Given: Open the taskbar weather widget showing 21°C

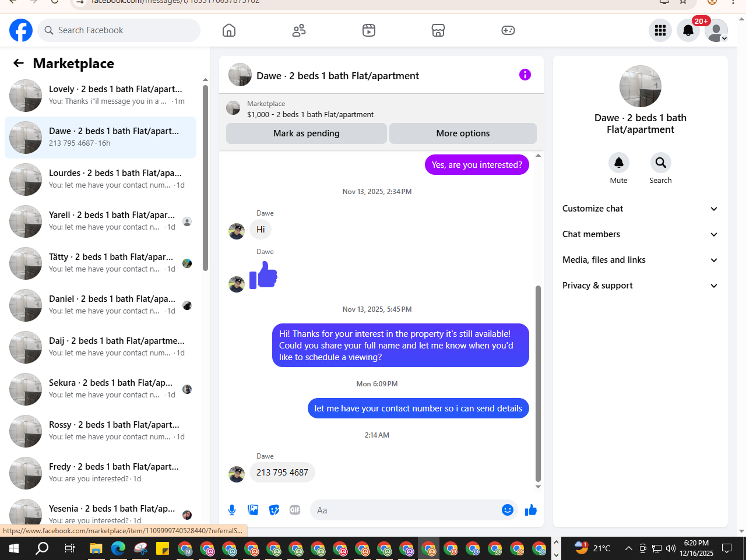Looking at the screenshot, I should click(593, 548).
